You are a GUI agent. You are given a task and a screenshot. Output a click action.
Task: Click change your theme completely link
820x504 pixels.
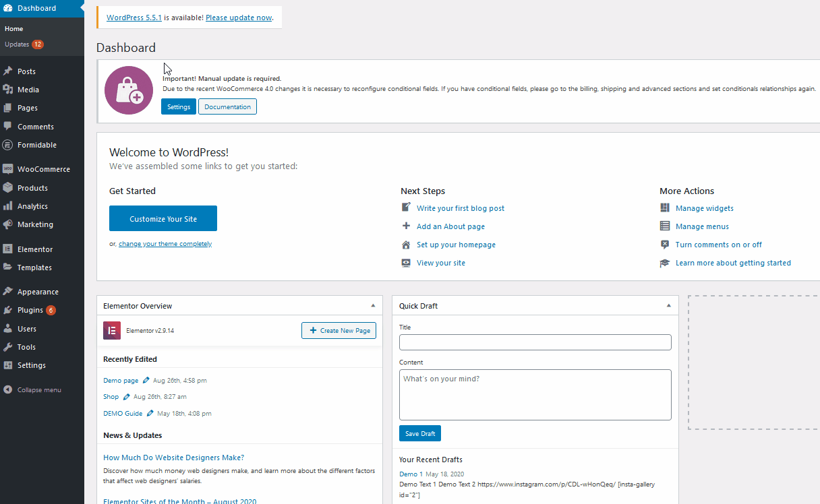coord(165,244)
